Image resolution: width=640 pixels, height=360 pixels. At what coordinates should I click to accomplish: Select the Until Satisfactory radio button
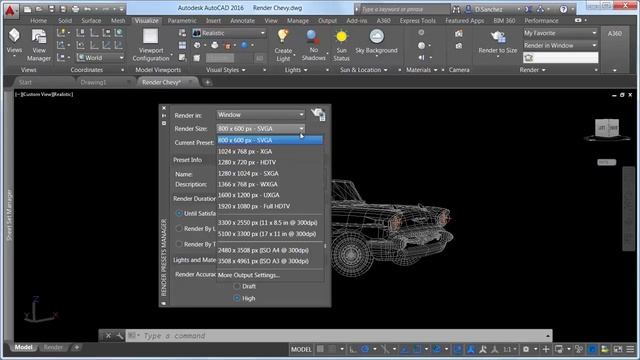[x=179, y=213]
